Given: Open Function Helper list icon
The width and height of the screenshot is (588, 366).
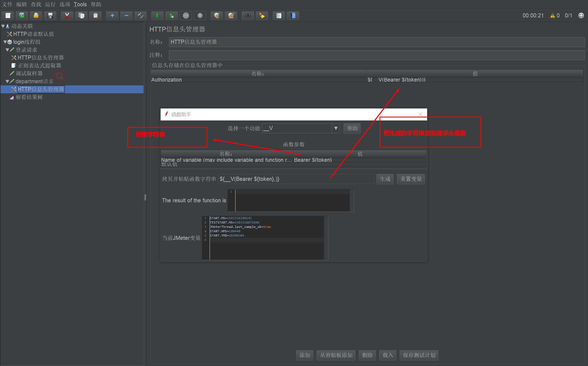Looking at the screenshot, I should [279, 15].
